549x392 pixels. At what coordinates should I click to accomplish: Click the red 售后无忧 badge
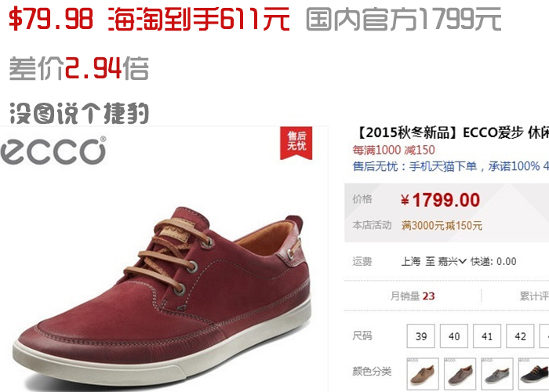pyautogui.click(x=296, y=143)
